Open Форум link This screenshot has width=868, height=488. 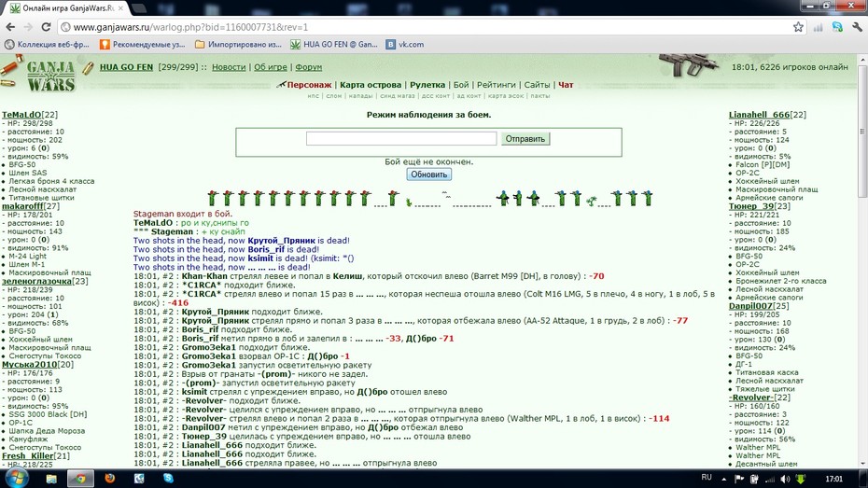[308, 67]
